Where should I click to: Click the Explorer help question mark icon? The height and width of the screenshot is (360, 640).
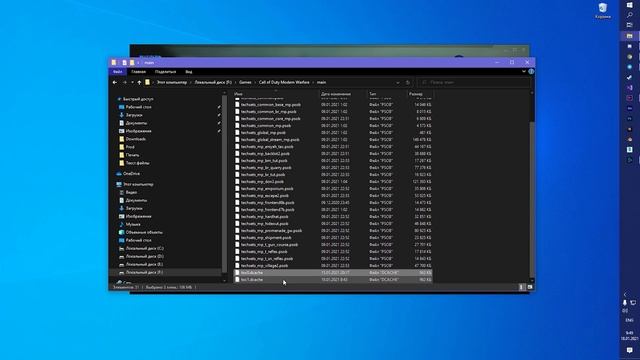coord(531,71)
